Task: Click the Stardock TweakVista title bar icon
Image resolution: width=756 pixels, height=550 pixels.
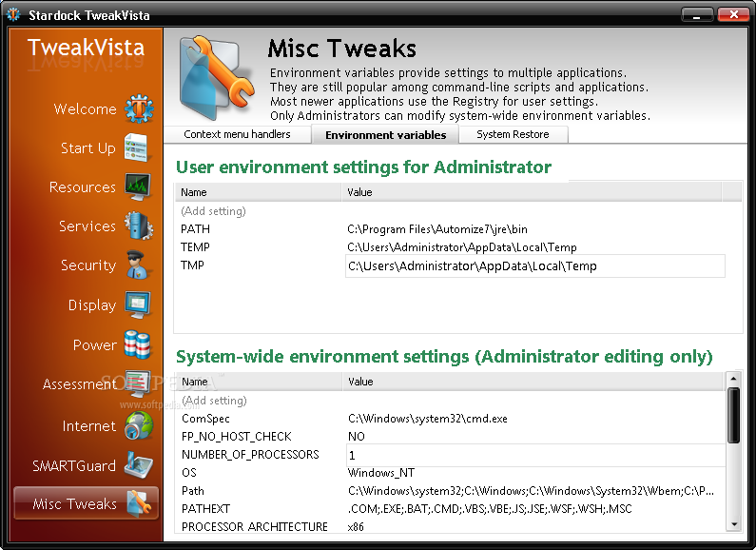Action: tap(13, 15)
